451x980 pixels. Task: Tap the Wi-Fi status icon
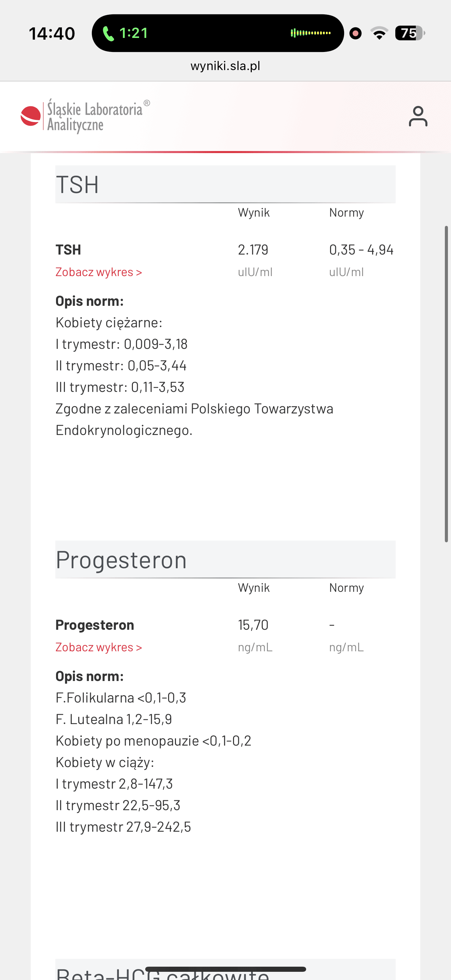pos(379,33)
